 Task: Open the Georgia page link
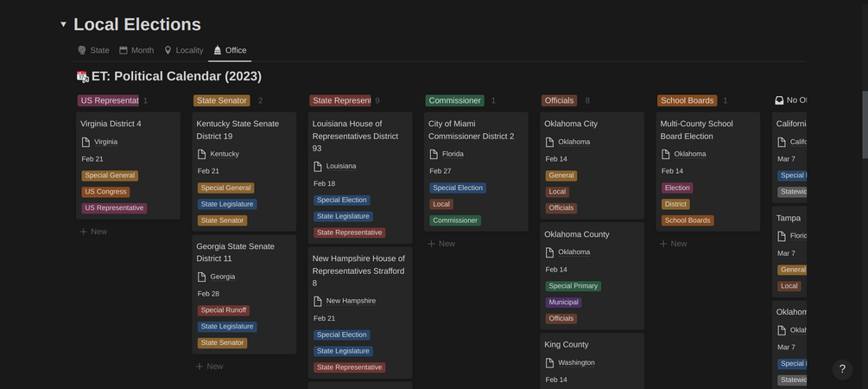[x=223, y=277]
